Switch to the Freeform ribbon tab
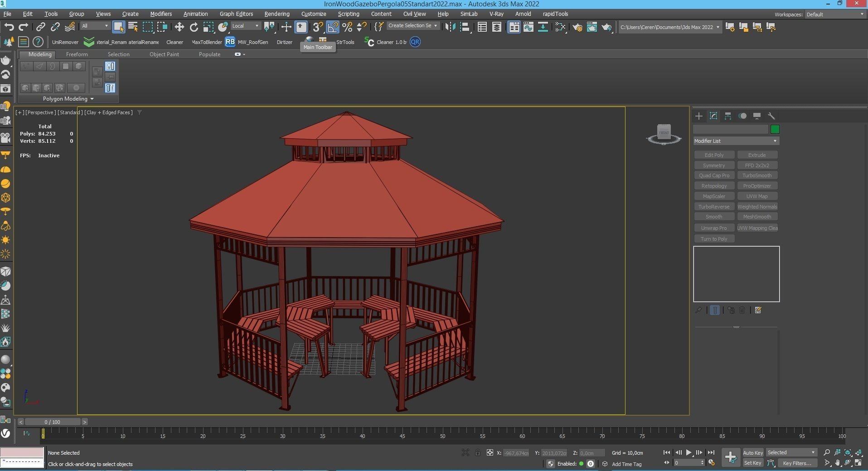Screen dimensions: 868x471 point(77,54)
